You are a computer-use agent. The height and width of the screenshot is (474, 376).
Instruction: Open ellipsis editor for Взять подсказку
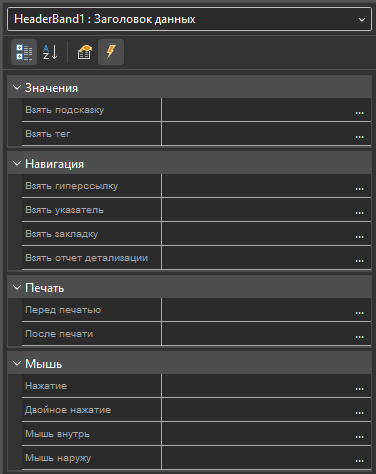[x=359, y=113]
